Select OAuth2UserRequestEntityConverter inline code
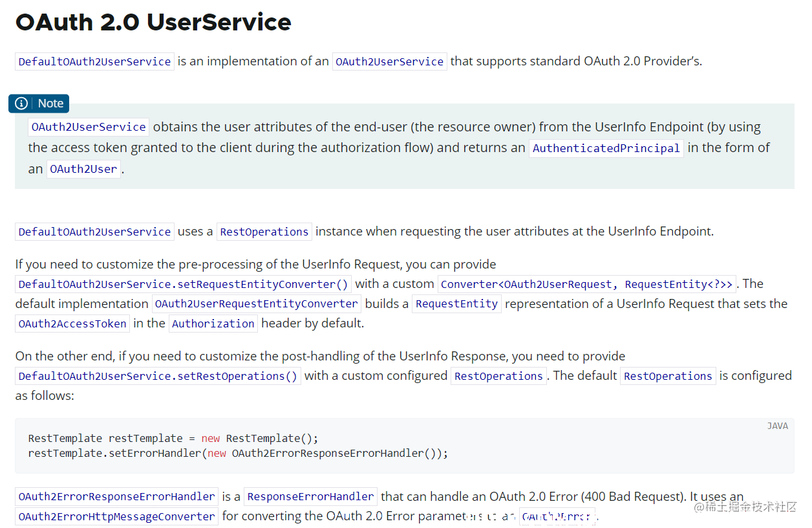This screenshot has width=812, height=528. click(x=256, y=303)
